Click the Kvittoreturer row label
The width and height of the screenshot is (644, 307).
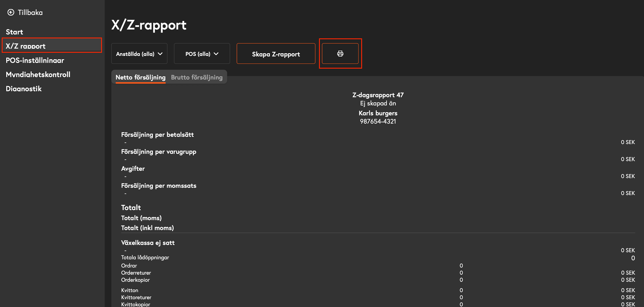pyautogui.click(x=136, y=297)
